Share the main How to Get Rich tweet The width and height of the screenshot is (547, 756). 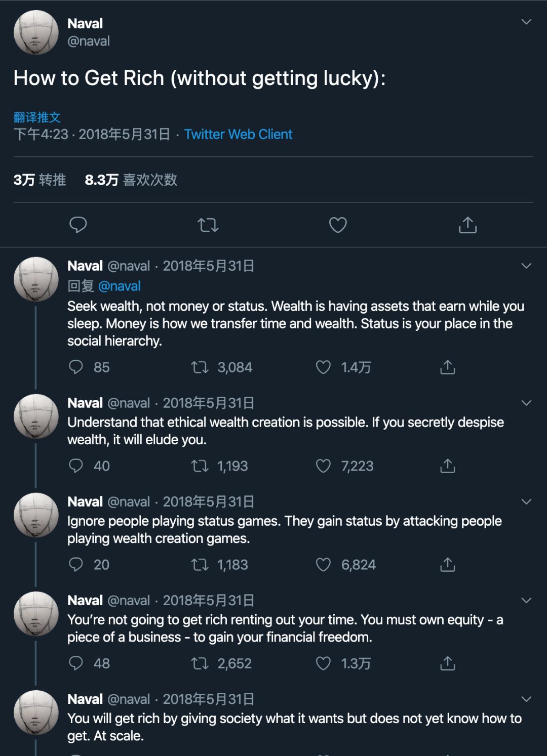(467, 225)
